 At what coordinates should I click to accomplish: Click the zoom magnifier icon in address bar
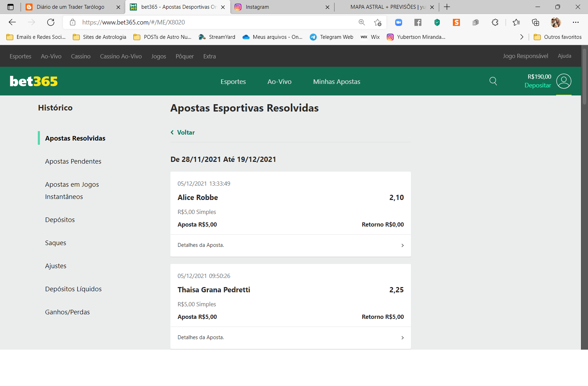click(362, 22)
